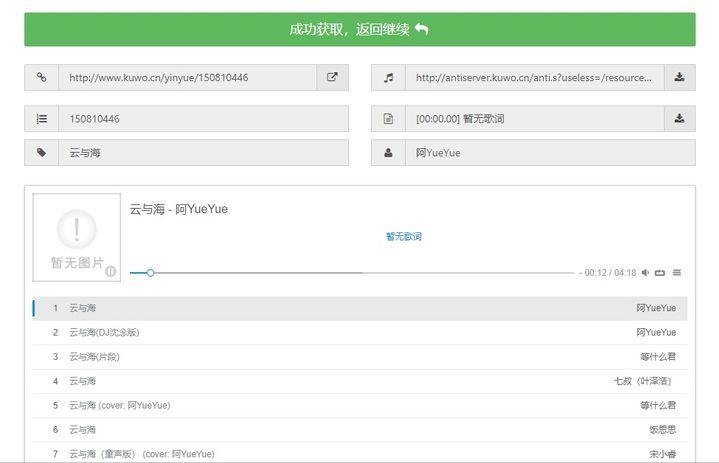Toggle the playlist menu icon in player

(x=677, y=273)
